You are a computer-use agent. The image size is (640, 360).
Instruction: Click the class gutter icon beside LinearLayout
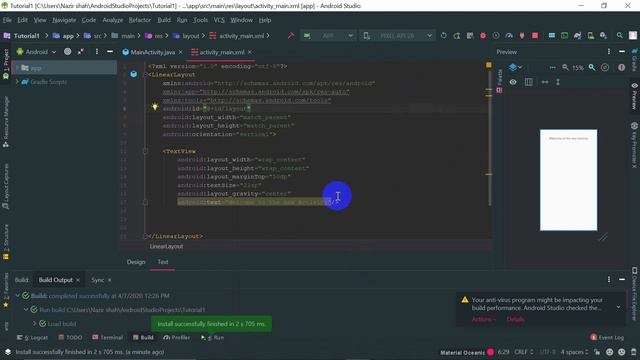tap(133, 74)
